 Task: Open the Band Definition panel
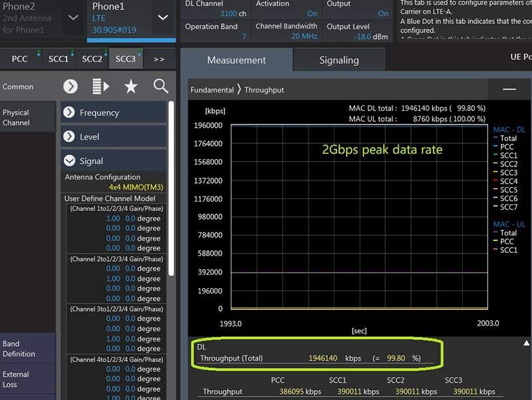(x=19, y=349)
